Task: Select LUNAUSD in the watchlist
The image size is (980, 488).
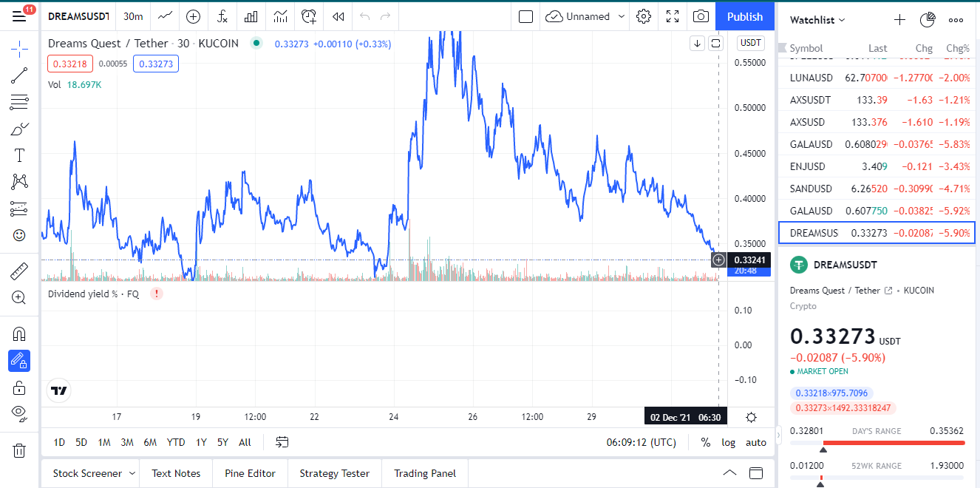Action: pyautogui.click(x=877, y=78)
